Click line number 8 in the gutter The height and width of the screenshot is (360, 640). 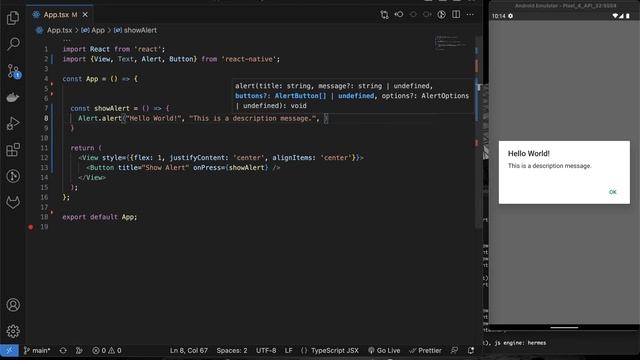[x=46, y=118]
